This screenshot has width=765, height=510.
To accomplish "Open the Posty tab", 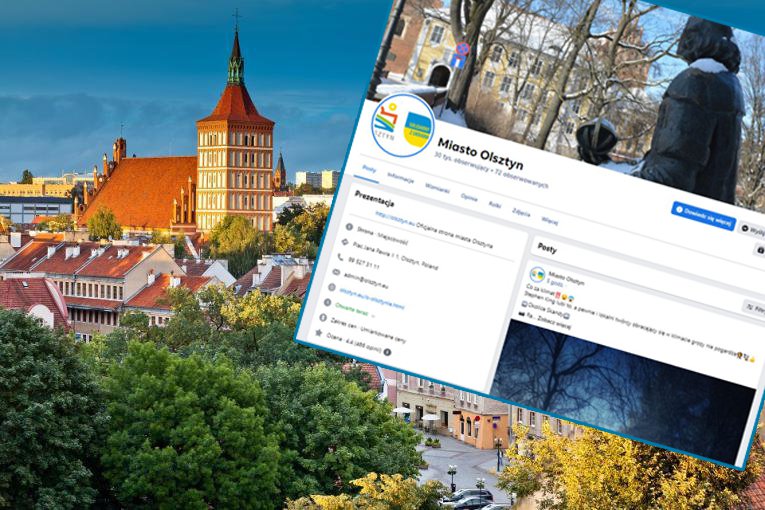I will [x=369, y=170].
